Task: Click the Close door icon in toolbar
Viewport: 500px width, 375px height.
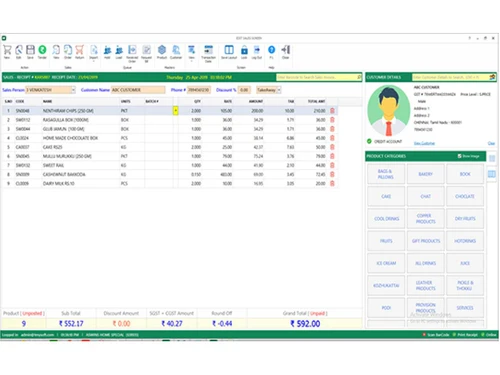Action: [286, 51]
